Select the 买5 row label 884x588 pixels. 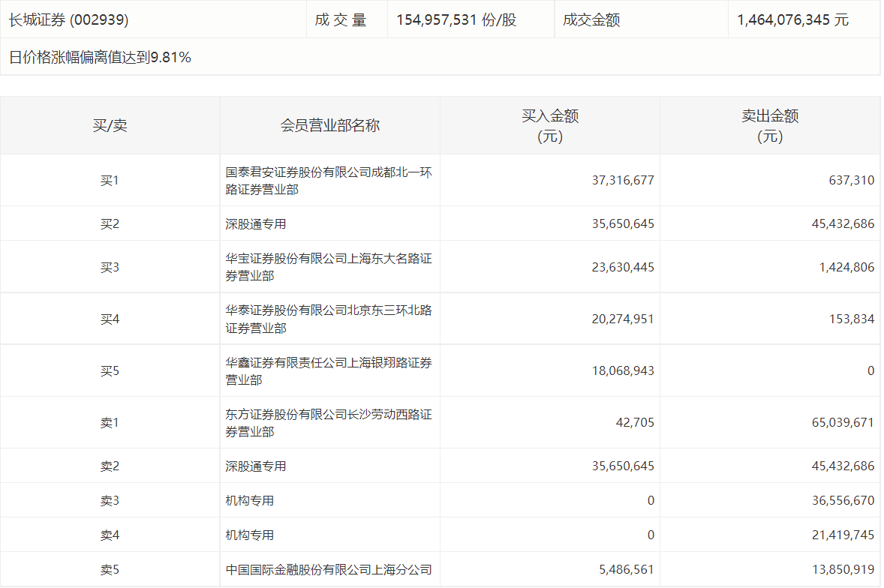(110, 370)
